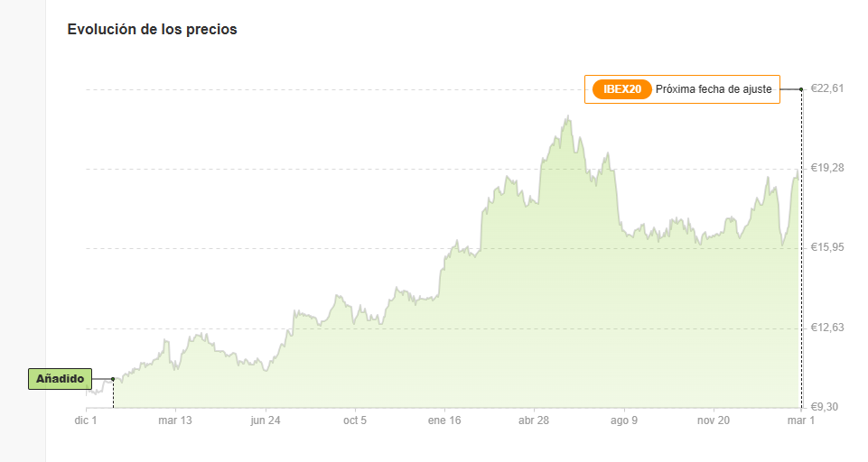Click the Añadido marker label

coord(60,379)
